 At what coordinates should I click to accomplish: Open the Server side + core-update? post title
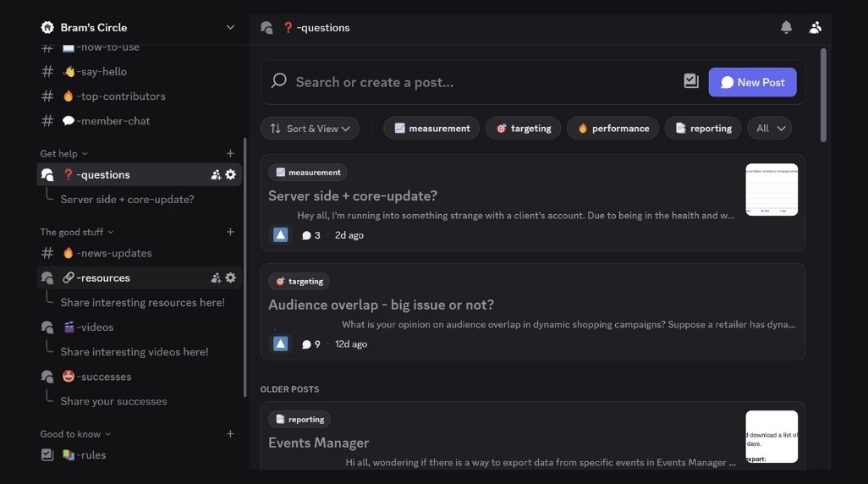353,195
